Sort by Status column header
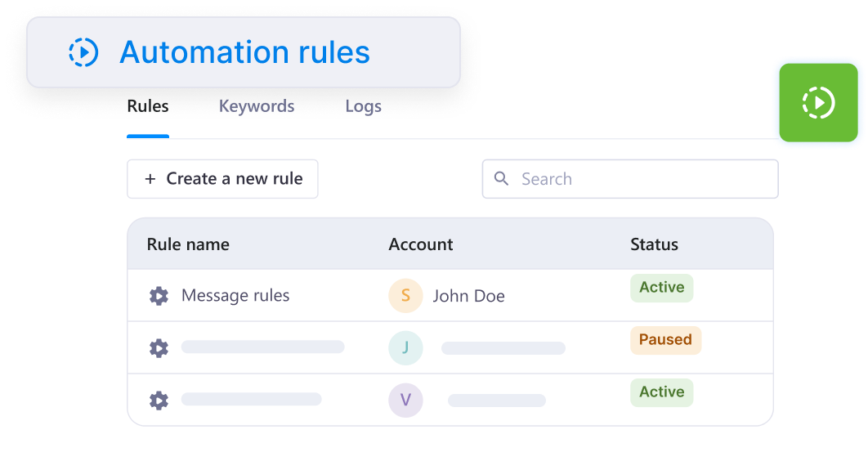This screenshot has height=470, width=868. click(655, 244)
